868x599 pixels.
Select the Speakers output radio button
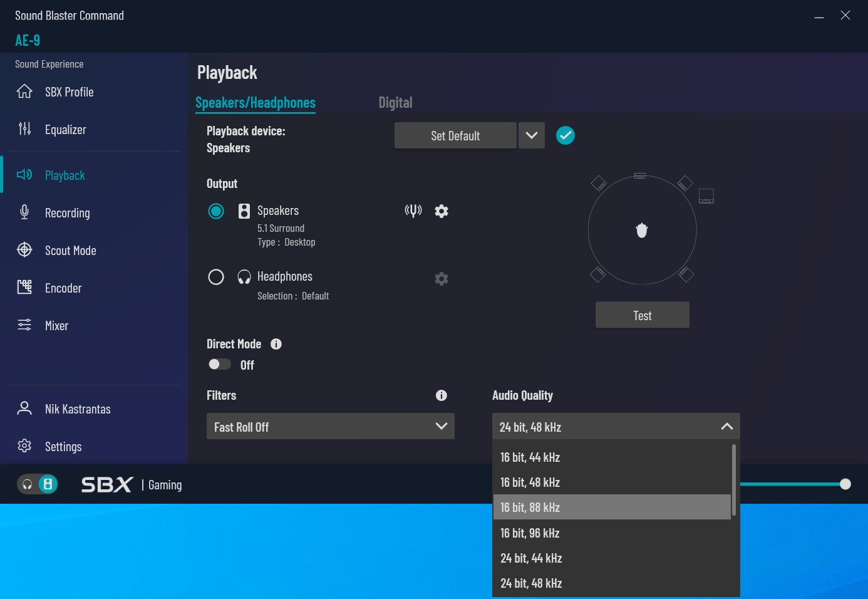click(x=216, y=211)
